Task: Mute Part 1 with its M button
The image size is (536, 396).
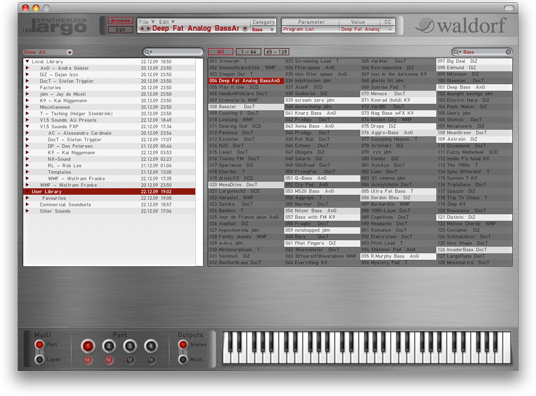Action: 88,360
